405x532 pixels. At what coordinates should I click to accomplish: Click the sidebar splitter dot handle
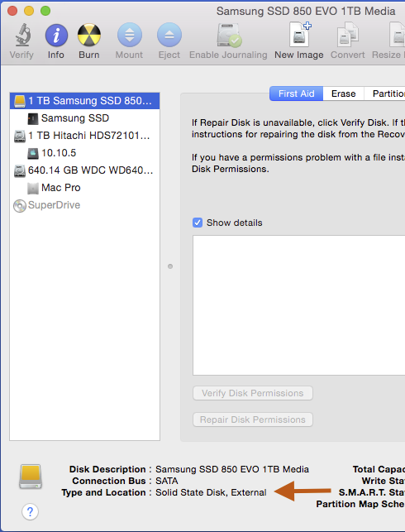click(170, 266)
